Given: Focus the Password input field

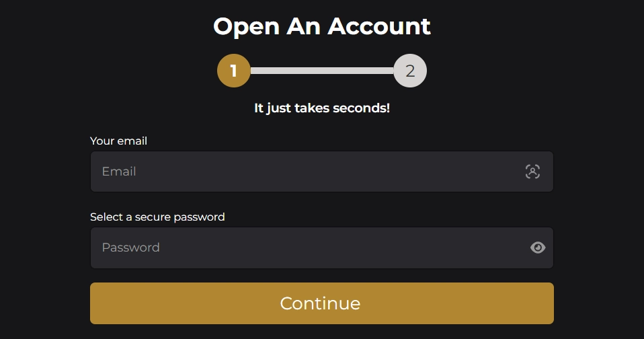Looking at the screenshot, I should click(322, 248).
